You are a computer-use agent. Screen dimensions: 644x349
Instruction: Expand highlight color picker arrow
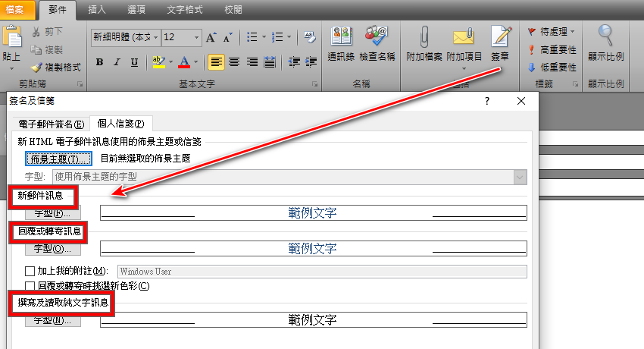(170, 62)
